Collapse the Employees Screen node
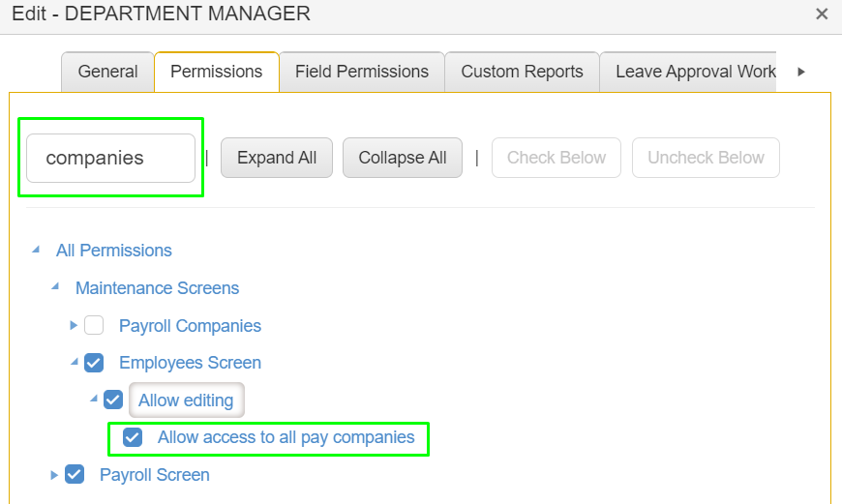Viewport: 842px width, 504px height. pos(75,362)
